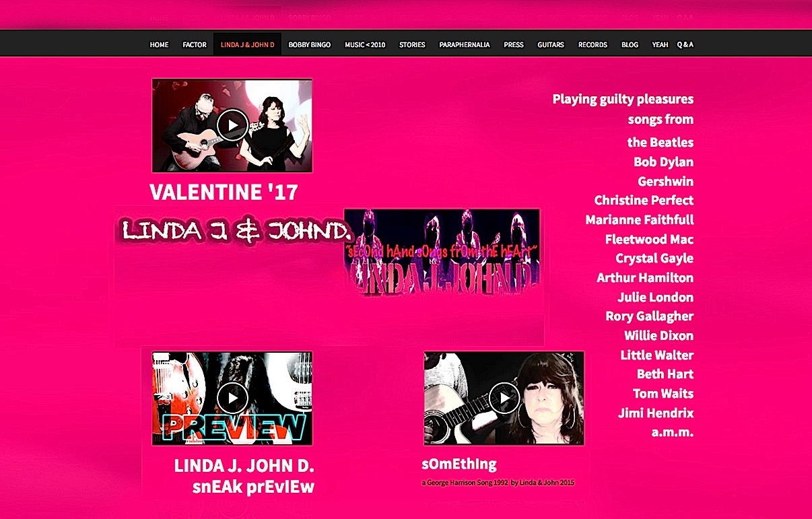Click the Linda J John D band banner image
This screenshot has height=519, width=812.
point(442,252)
